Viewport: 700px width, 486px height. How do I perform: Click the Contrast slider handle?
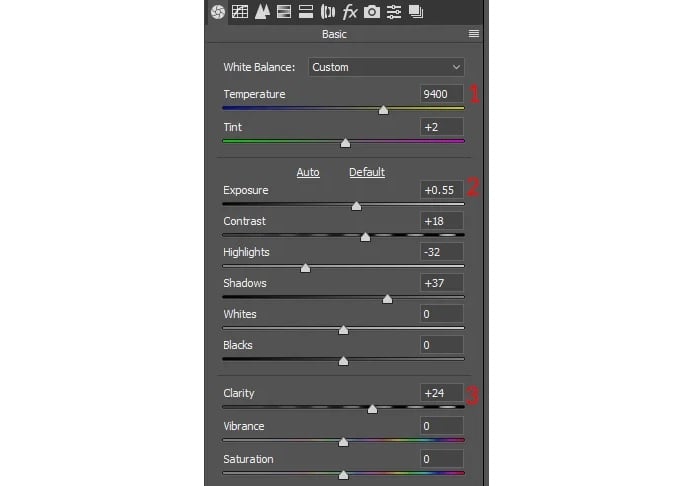point(365,237)
